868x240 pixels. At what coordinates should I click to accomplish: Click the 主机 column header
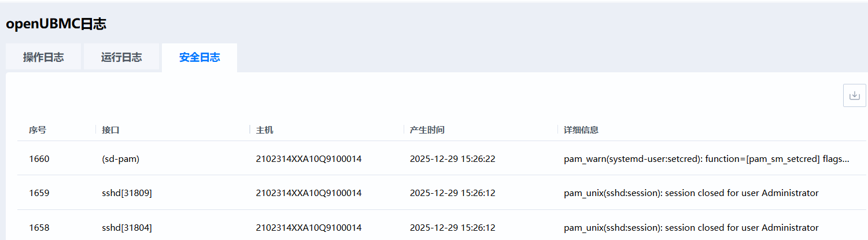pos(265,130)
